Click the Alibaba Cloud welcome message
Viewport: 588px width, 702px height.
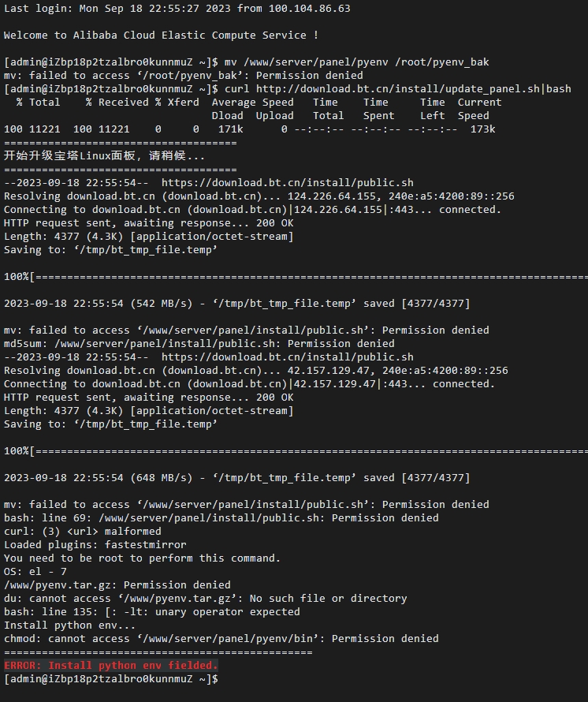[161, 35]
